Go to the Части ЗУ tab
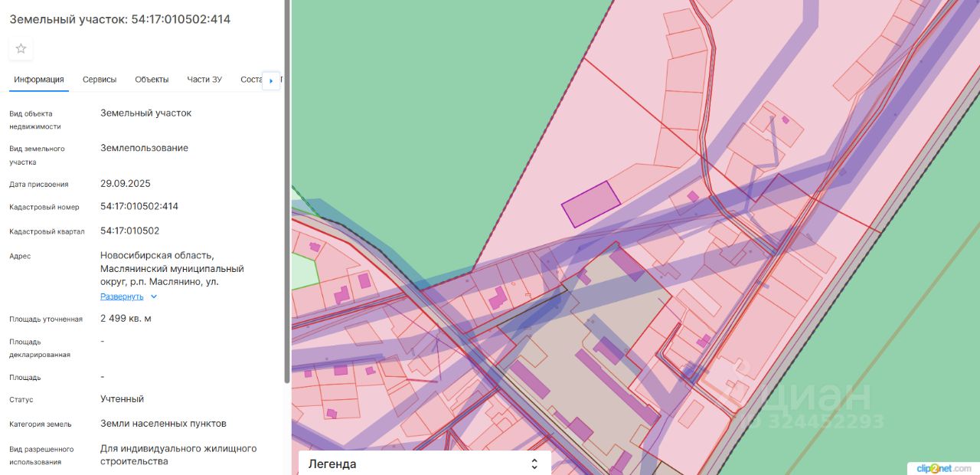This screenshot has width=980, height=475. (x=204, y=80)
